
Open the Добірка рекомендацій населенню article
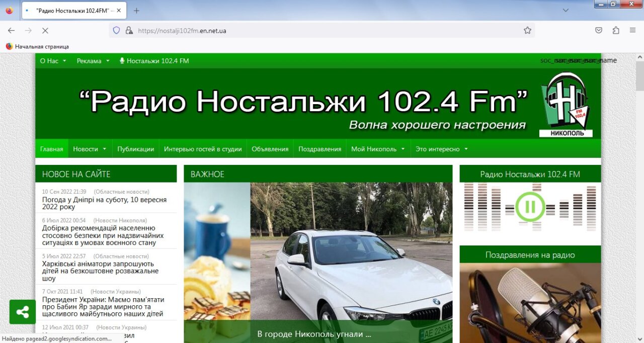103,235
